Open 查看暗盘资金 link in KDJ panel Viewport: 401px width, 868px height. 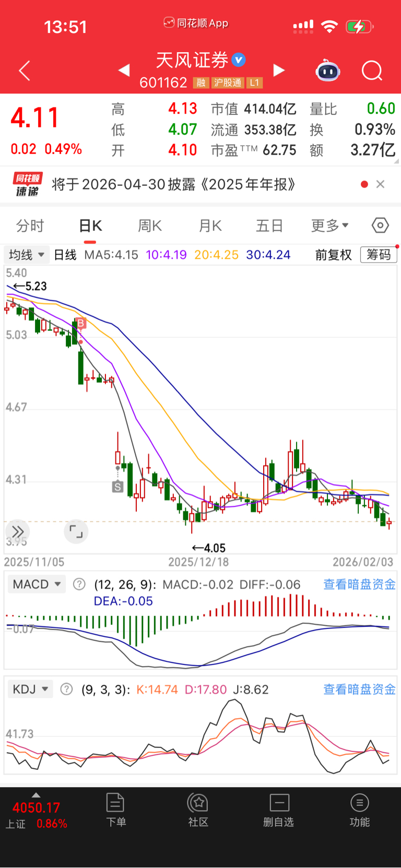click(359, 689)
